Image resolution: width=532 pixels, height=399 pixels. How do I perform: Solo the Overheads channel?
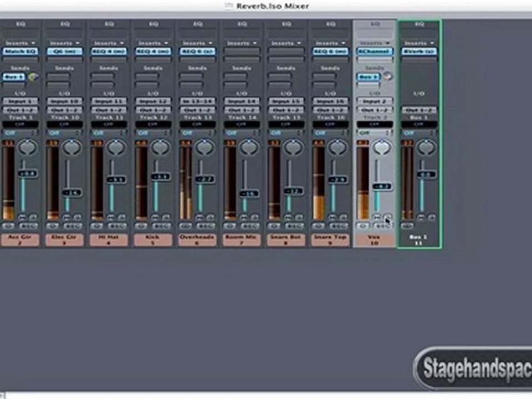tap(210, 217)
